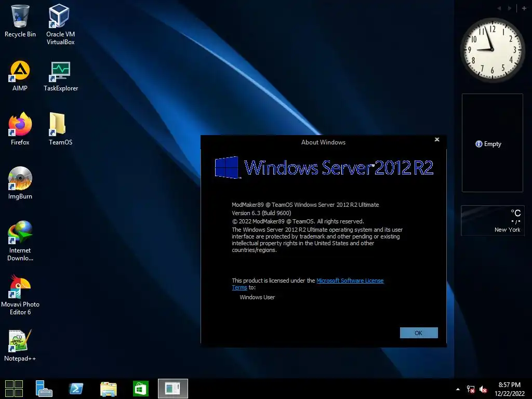Click the 'Version 6.3 (Build 9600)' text
The image size is (532, 399).
pos(261,213)
